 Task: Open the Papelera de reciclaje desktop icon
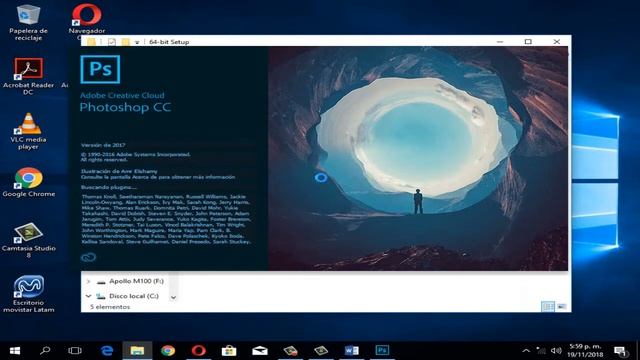tap(28, 22)
